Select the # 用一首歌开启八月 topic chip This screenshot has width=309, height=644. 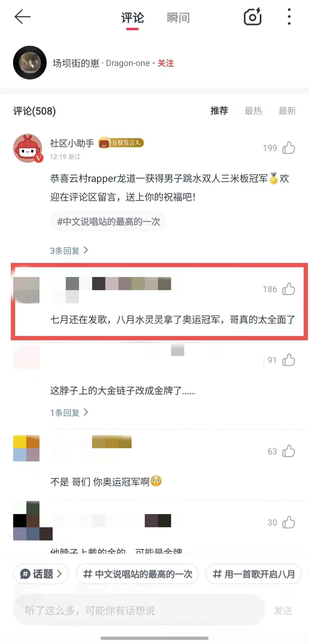tap(253, 574)
